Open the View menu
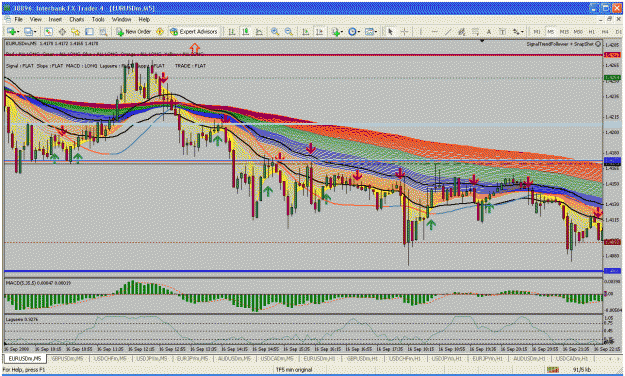 (35, 19)
